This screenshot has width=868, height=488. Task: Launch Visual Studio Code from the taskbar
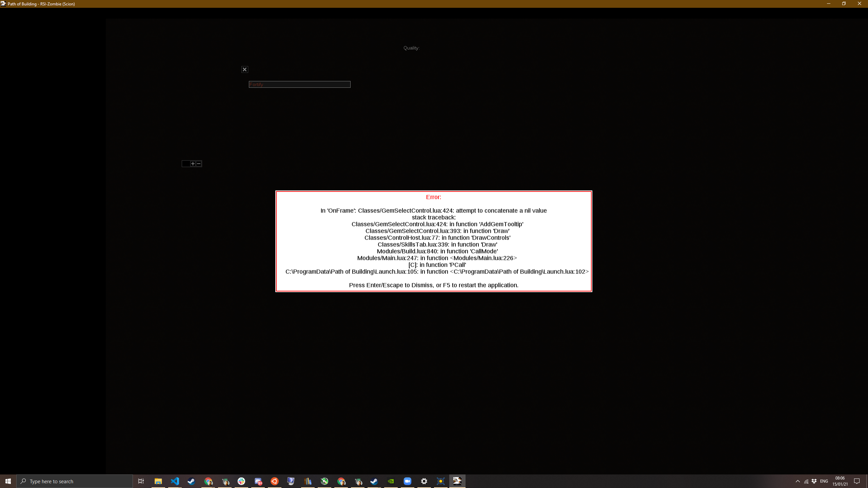[175, 481]
